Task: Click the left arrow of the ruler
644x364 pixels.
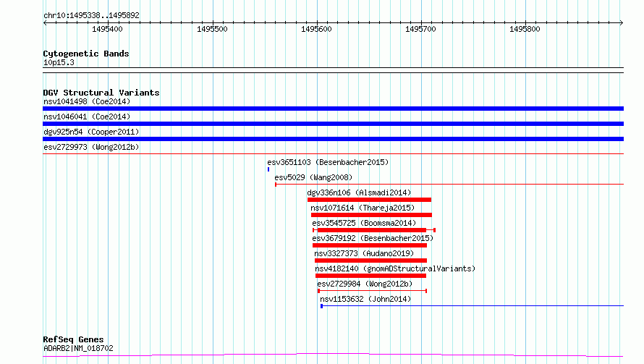Action: tap(45, 22)
